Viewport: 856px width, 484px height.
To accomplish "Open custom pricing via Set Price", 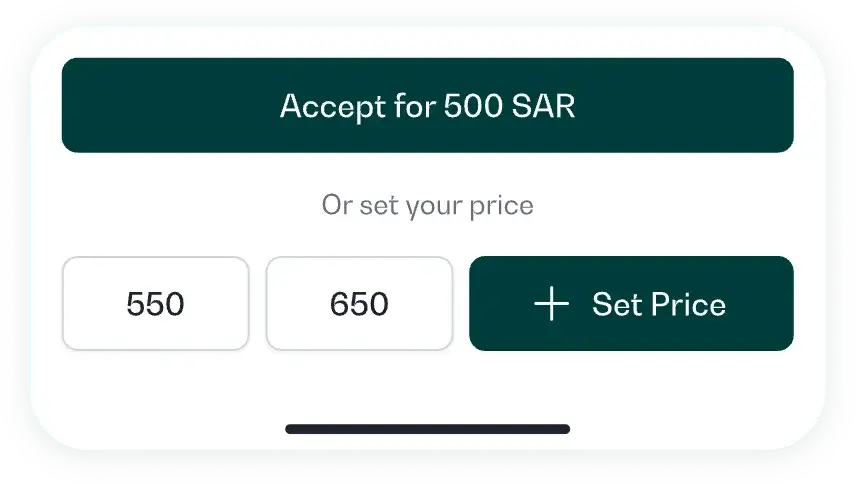I will coord(631,304).
